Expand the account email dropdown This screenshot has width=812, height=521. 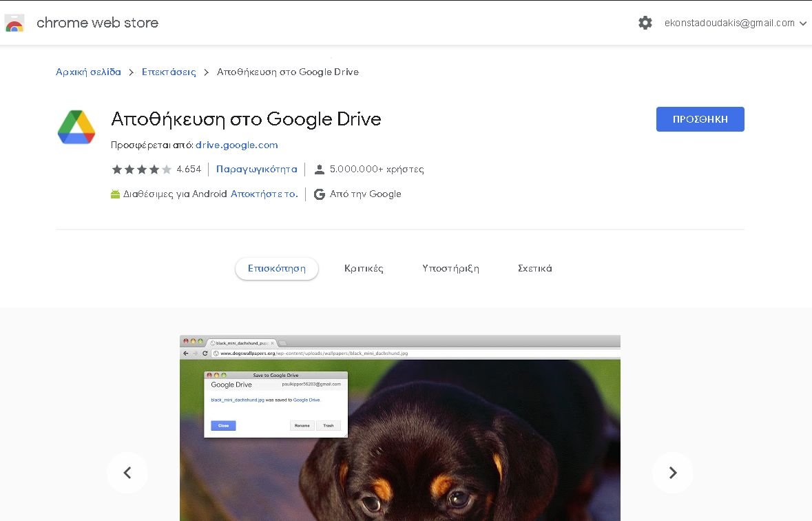pos(803,23)
